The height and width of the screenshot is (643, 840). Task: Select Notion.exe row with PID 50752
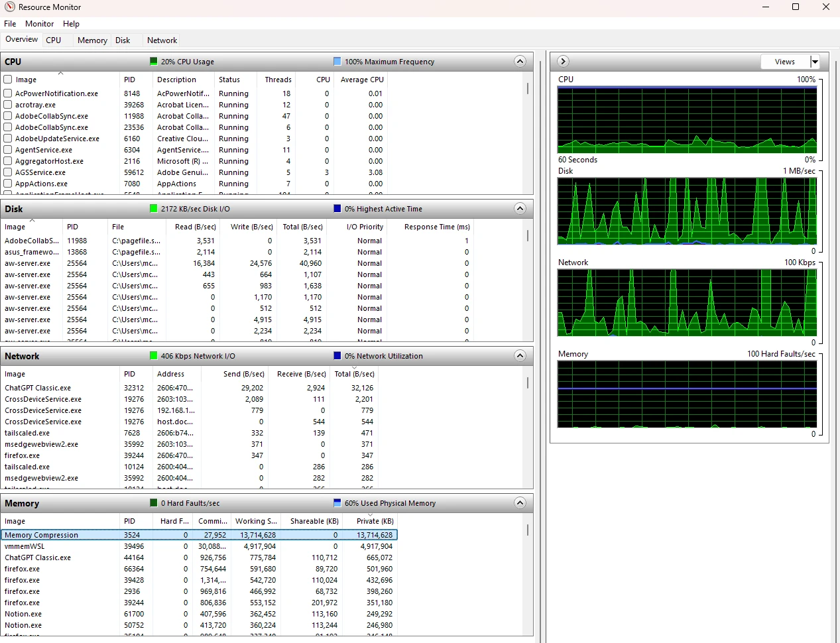[x=199, y=625]
